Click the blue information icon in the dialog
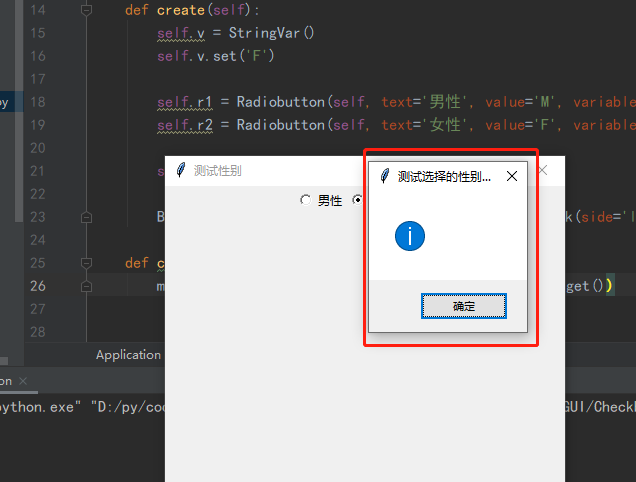This screenshot has height=482, width=636. [x=410, y=236]
